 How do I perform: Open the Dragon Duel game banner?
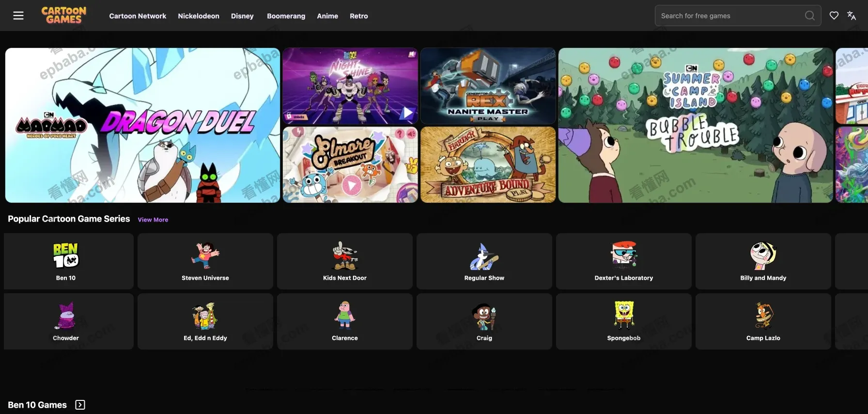point(142,125)
